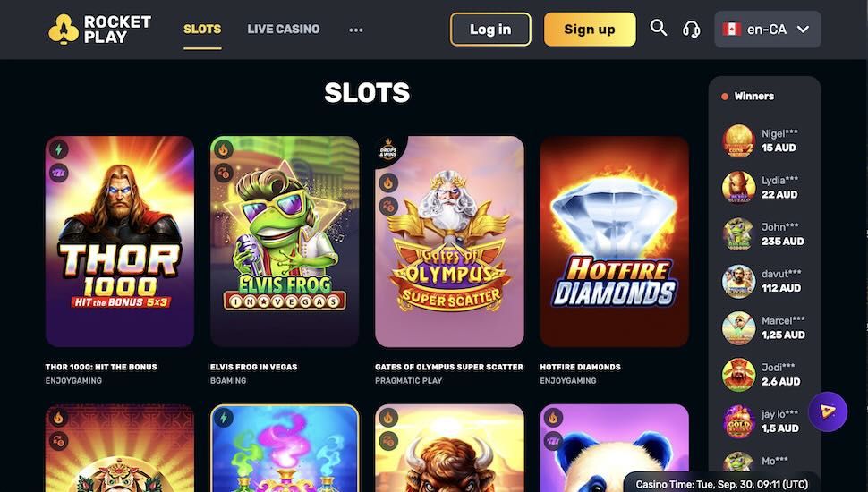Expand the en-CA language dropdown
Image resolution: width=868 pixels, height=492 pixels.
pos(767,30)
